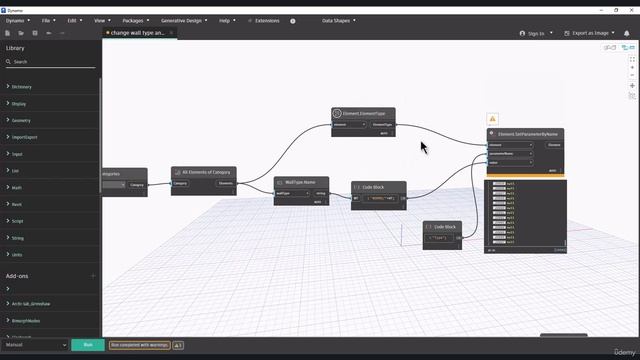Click the Add-ons plus icon
The height and width of the screenshot is (360, 640).
(93, 276)
